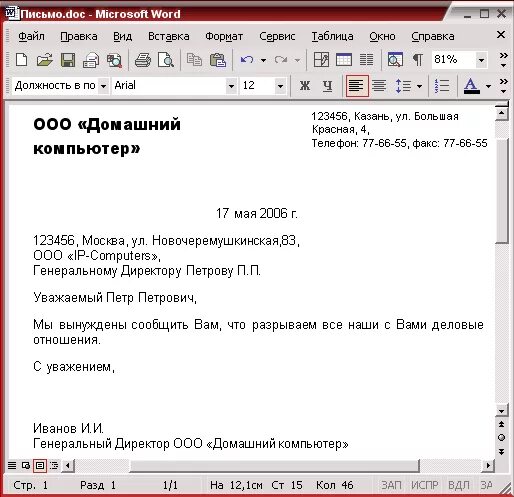This screenshot has width=514, height=497.
Task: Expand the redo history arrow
Action: [x=297, y=61]
